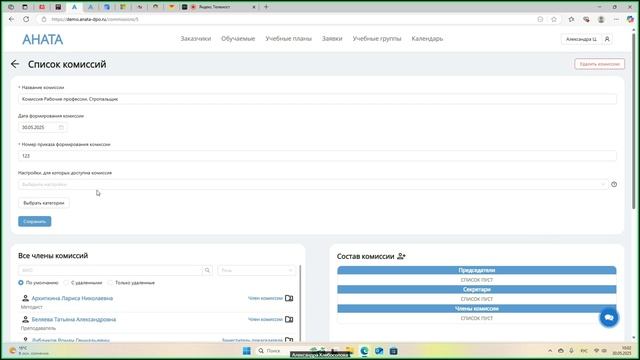Viewport: 640px width, 360px height.
Task: Expand the Выберите настройки dropdown
Action: coord(313,184)
